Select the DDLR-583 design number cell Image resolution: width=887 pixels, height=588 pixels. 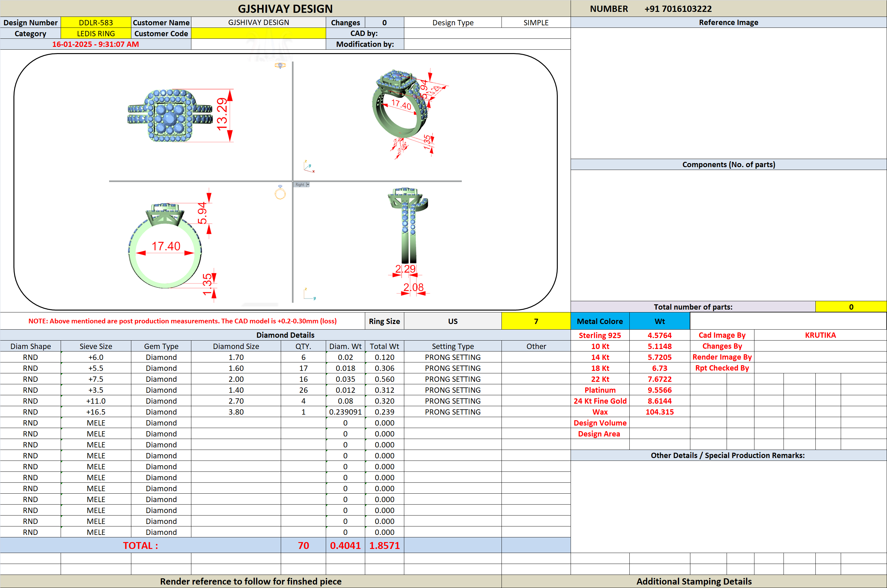coord(96,22)
